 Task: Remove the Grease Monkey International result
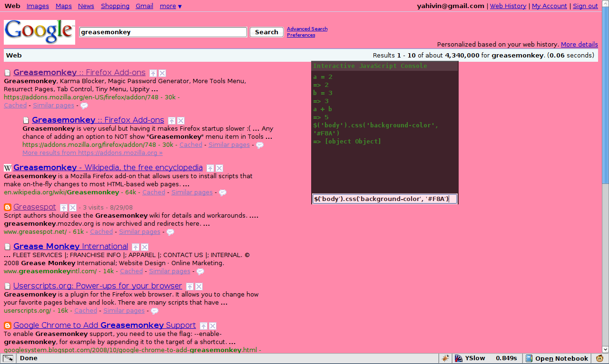click(145, 247)
